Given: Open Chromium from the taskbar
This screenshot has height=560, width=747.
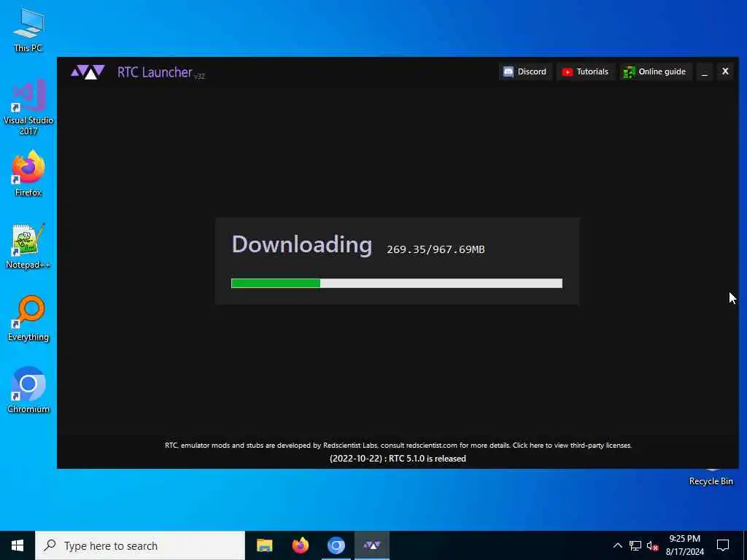Looking at the screenshot, I should [336, 545].
